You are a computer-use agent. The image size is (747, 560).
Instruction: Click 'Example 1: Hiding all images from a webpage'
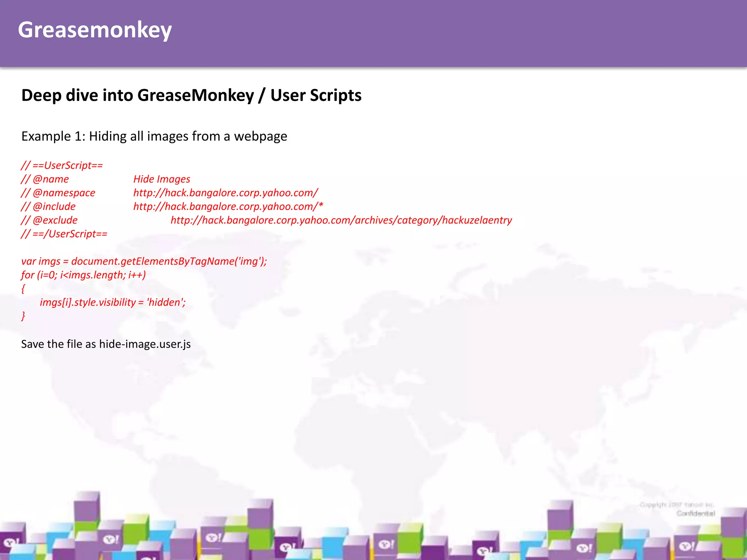coord(154,136)
